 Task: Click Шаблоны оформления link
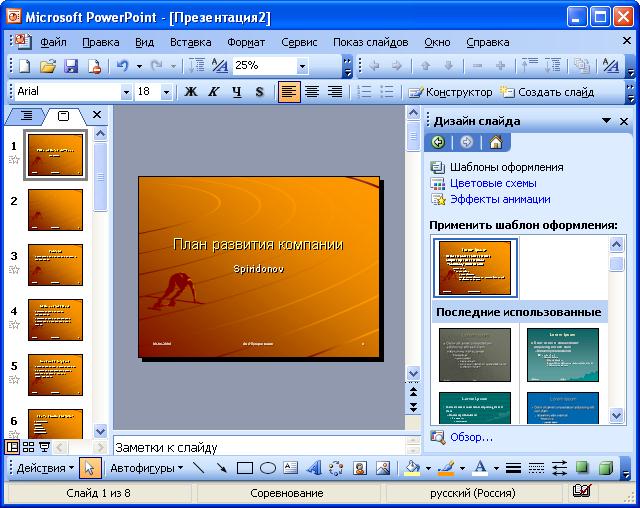[507, 167]
